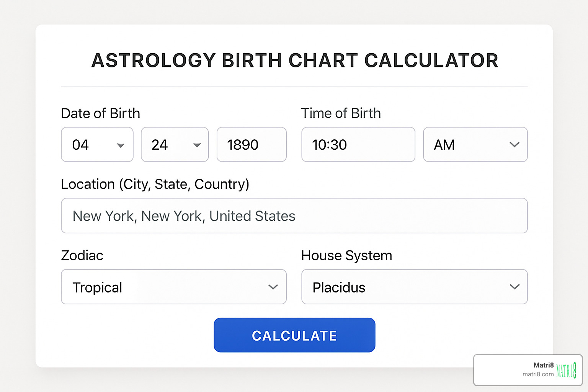Click the chevron icon in the Placidus selector
This screenshot has height=392, width=588.
pyautogui.click(x=514, y=287)
